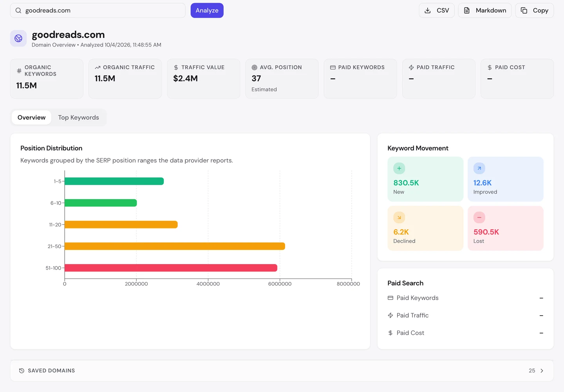Viewport: 564px width, 392px height.
Task: Click the 6-10 position bar
Action: pyautogui.click(x=101, y=203)
